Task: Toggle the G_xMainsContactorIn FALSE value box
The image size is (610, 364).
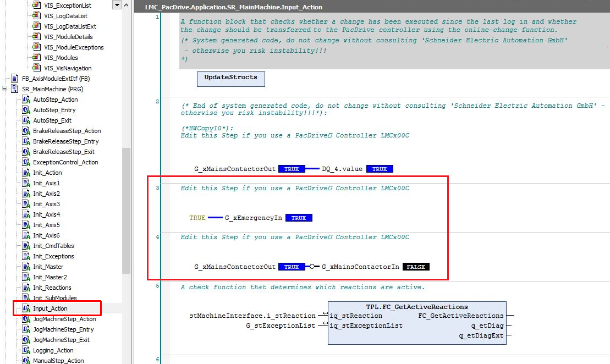Action: 416,267
